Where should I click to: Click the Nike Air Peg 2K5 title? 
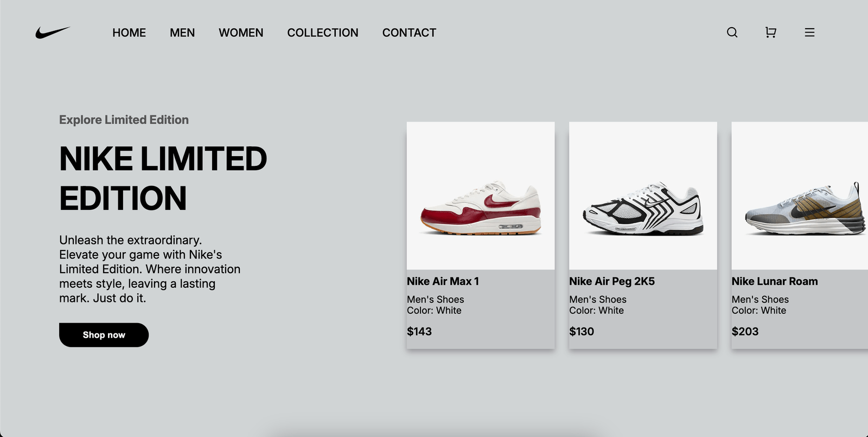(612, 281)
